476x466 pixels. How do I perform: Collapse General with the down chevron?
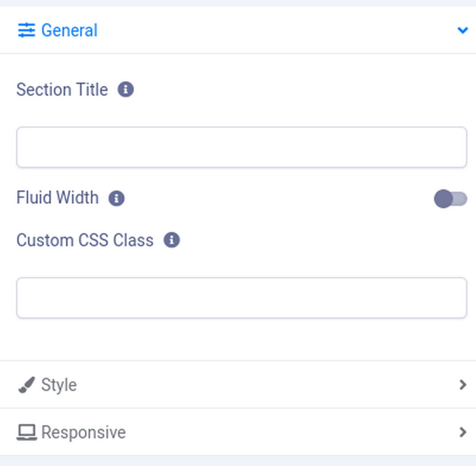462,30
